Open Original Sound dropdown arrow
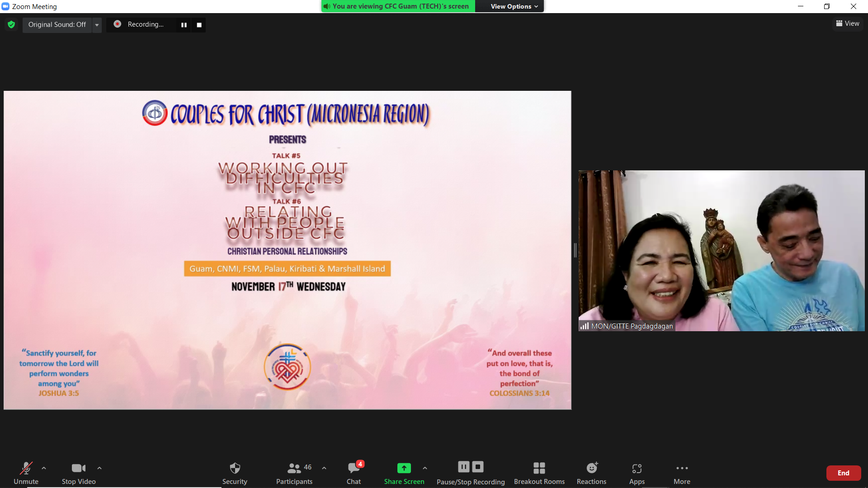 tap(97, 25)
